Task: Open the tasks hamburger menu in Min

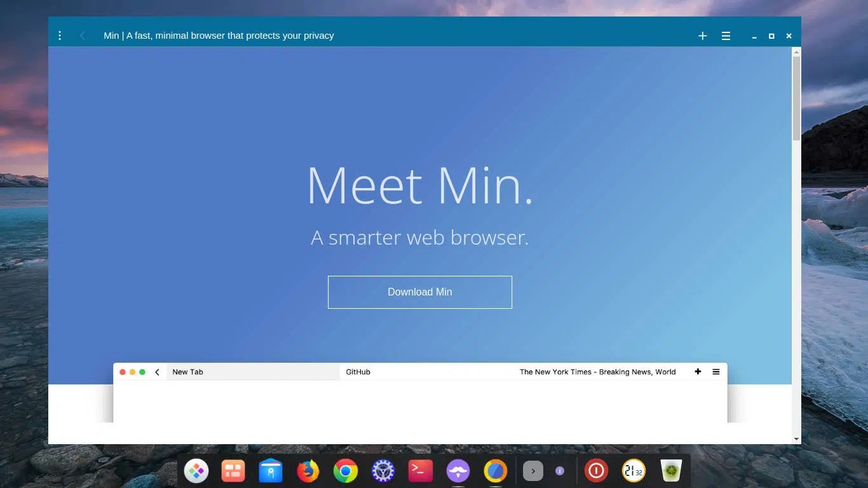Action: coord(726,36)
